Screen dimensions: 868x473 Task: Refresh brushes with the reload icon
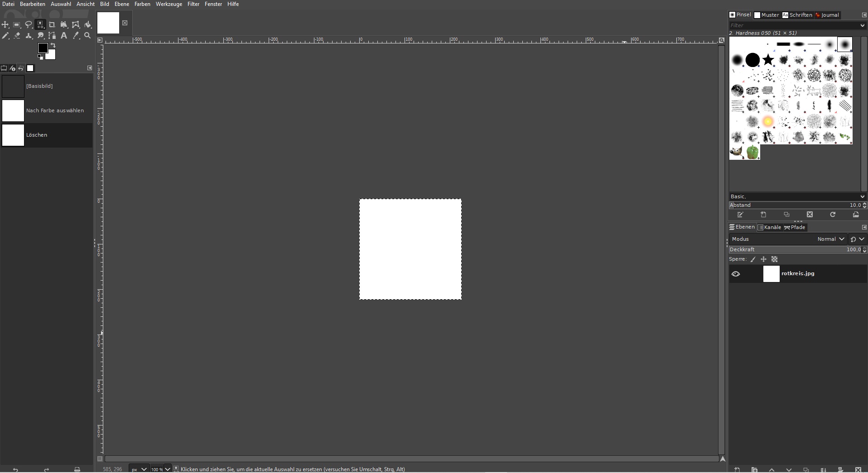tap(833, 215)
